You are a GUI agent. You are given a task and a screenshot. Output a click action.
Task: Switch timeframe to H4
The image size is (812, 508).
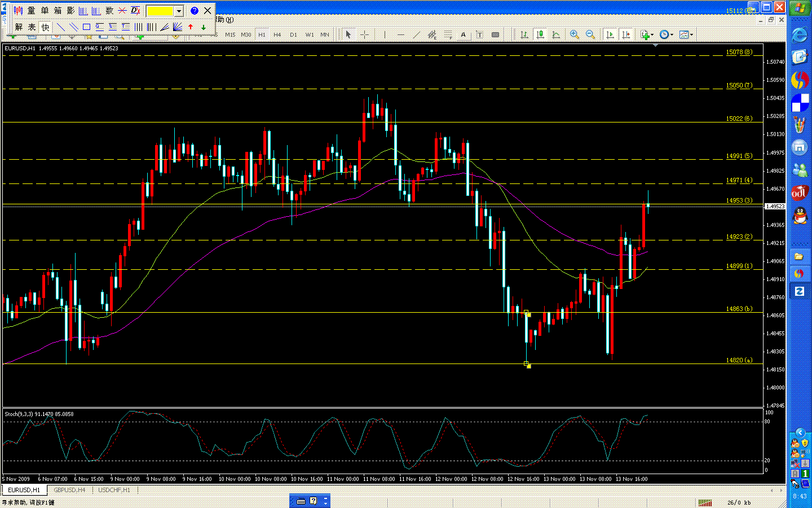pos(277,35)
